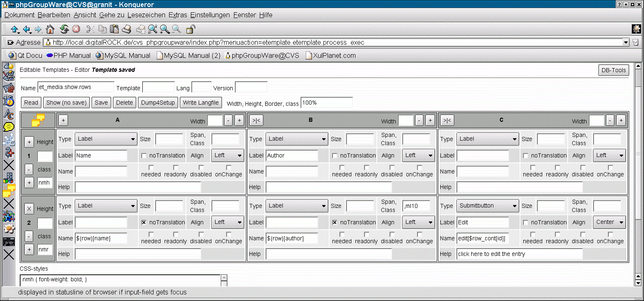
Task: Enable noTranslation for the 'Author' label cell
Action: pos(335,156)
